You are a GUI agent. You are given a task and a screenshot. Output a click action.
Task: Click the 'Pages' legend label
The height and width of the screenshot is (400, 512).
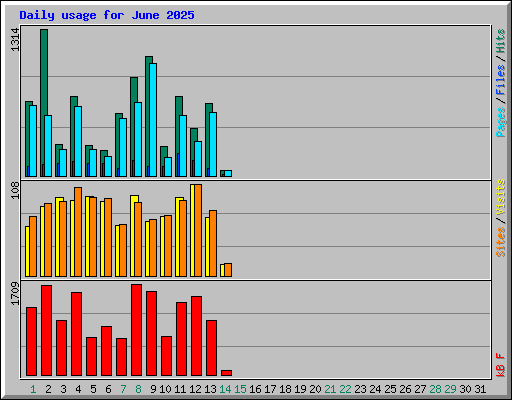pyautogui.click(x=501, y=122)
